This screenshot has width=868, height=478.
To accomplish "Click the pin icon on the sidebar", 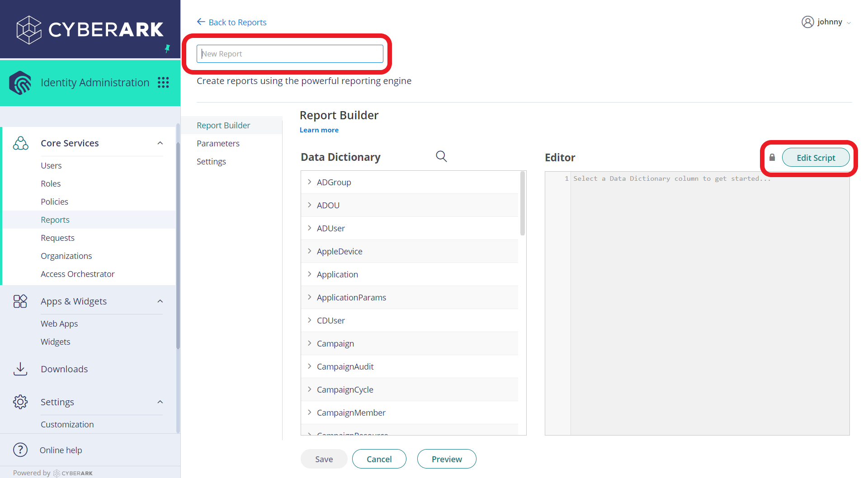I will [168, 48].
